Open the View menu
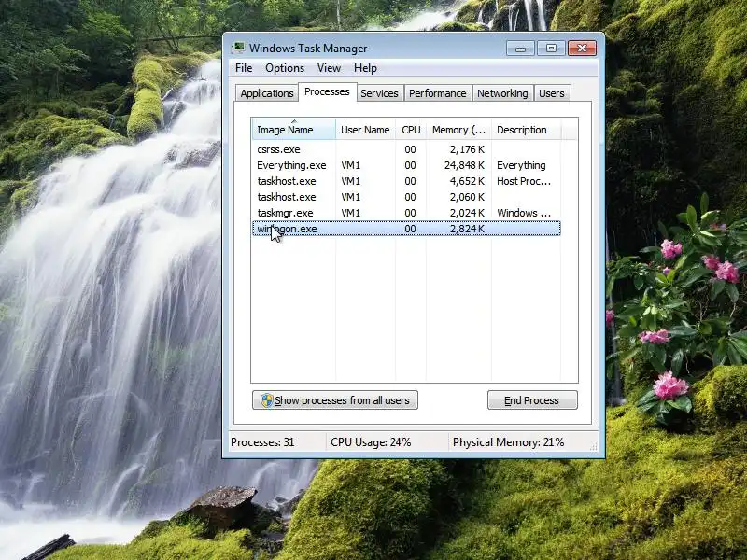747x560 pixels. (329, 68)
